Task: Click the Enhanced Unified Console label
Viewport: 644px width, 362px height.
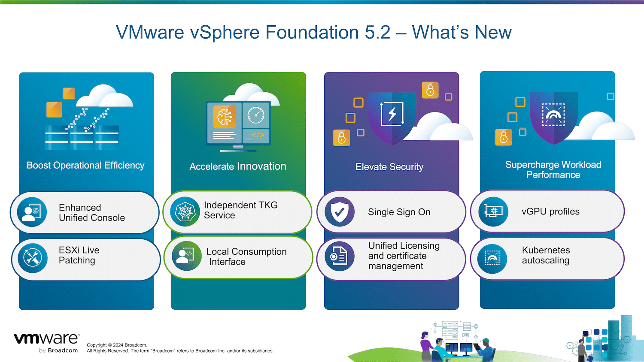Action: (x=92, y=213)
